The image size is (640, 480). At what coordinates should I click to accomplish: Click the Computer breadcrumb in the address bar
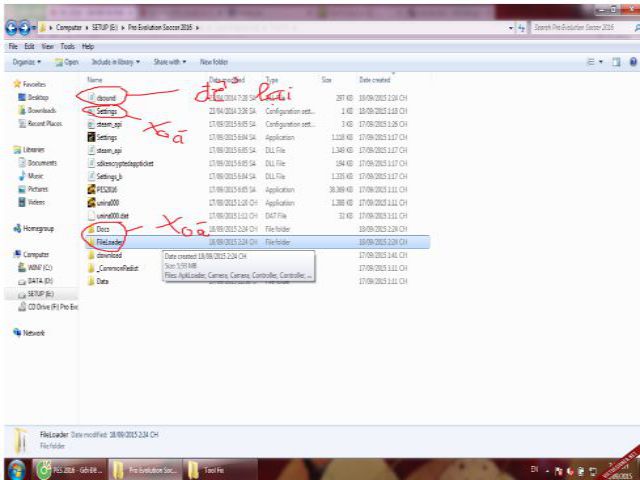pos(69,28)
